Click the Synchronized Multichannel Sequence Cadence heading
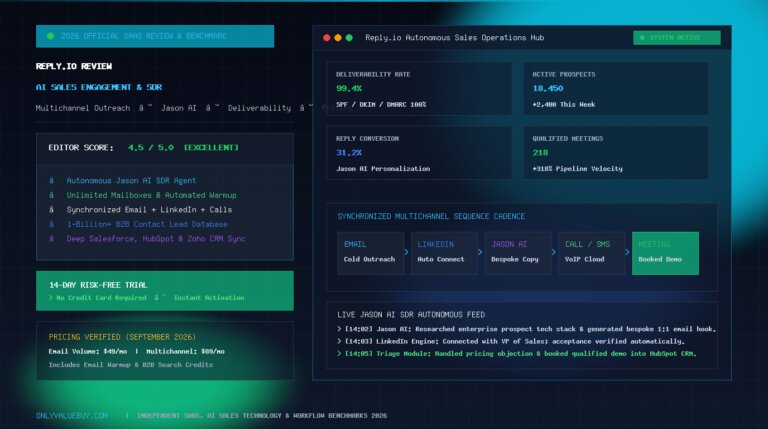 pos(431,216)
